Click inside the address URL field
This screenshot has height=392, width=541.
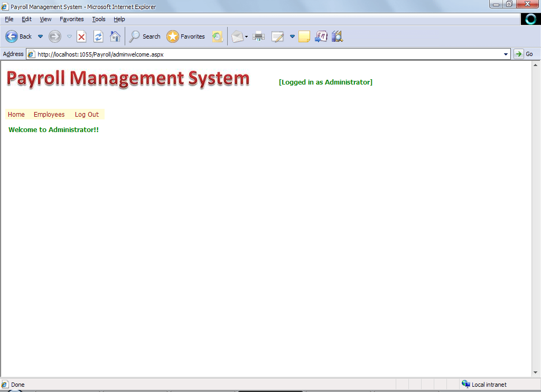[x=264, y=54]
